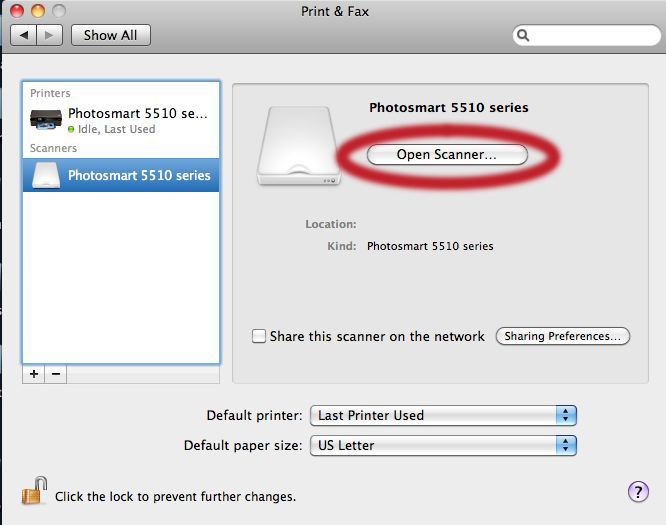Open Sharing Preferences

(x=563, y=336)
